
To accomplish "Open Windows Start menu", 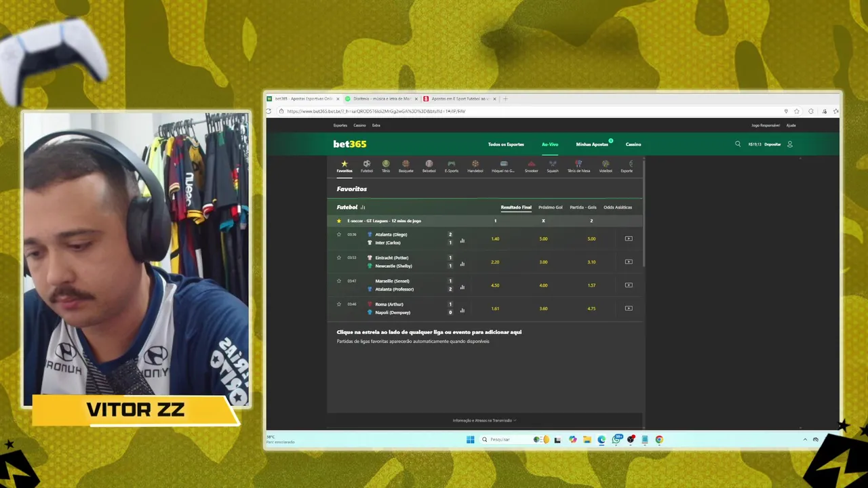I will point(470,439).
